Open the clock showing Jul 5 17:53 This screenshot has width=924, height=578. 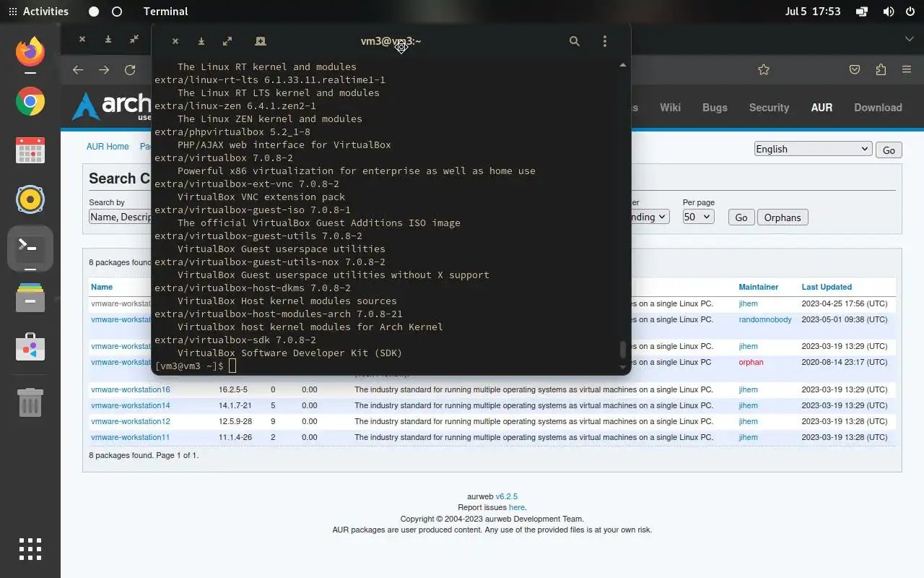coord(812,12)
